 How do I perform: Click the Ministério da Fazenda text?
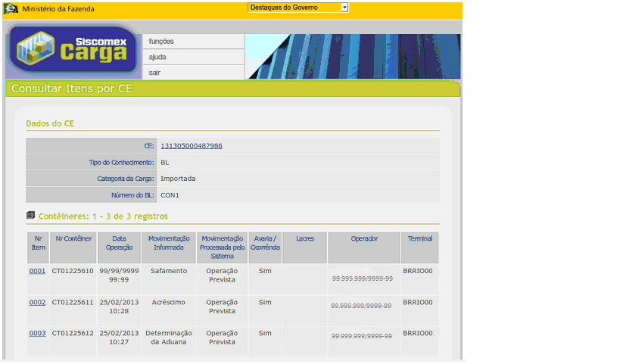click(x=58, y=8)
